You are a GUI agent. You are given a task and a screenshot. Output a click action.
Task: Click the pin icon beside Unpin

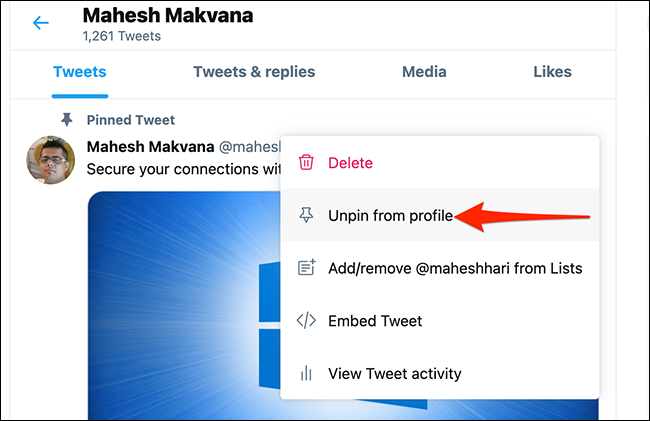pos(307,215)
